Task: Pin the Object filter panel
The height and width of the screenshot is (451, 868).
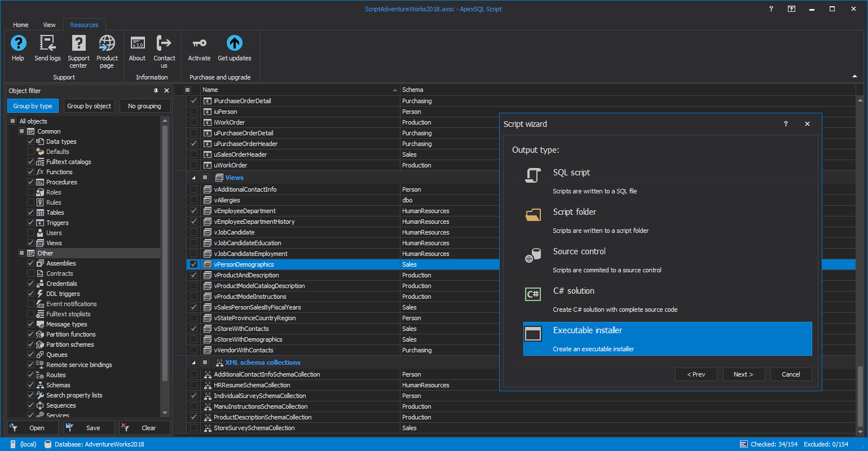Action: point(156,91)
